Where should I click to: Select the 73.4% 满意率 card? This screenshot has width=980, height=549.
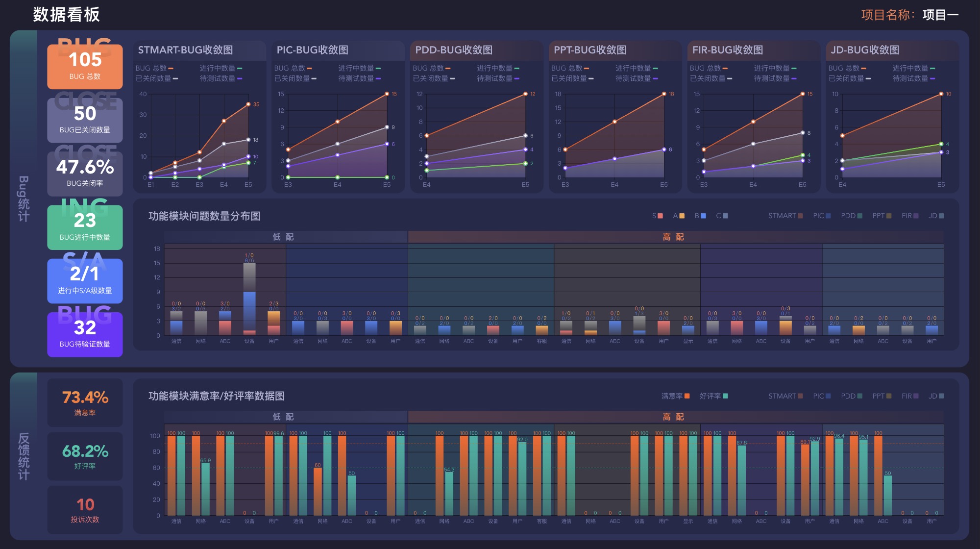85,402
